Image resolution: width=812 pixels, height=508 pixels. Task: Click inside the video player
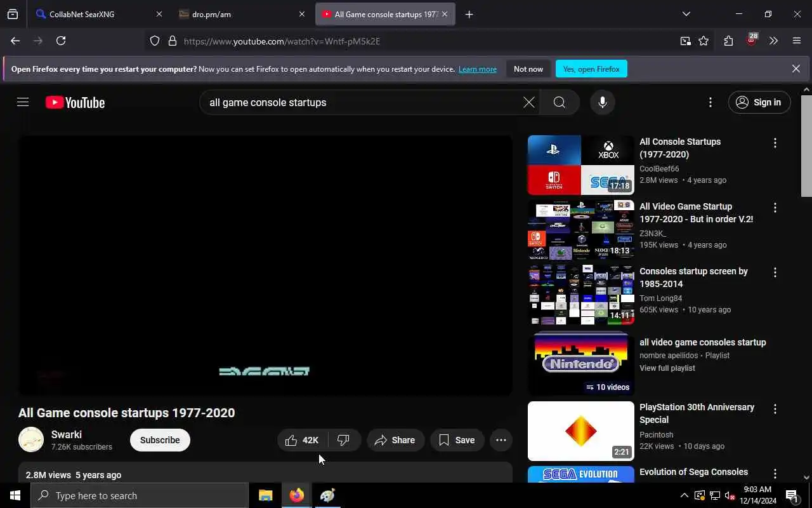pyautogui.click(x=265, y=265)
